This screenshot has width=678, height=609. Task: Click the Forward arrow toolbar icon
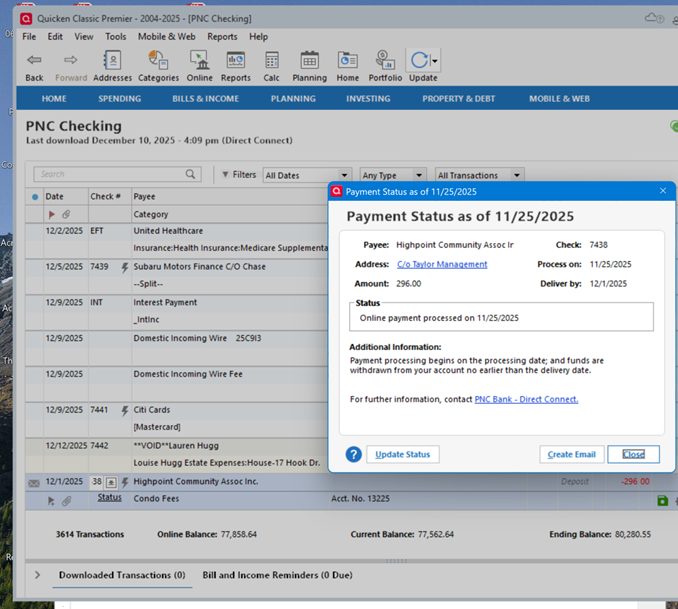tap(71, 60)
